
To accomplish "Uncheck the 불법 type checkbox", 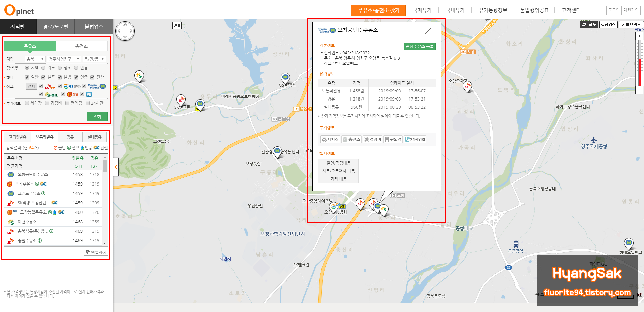I will [60, 77].
